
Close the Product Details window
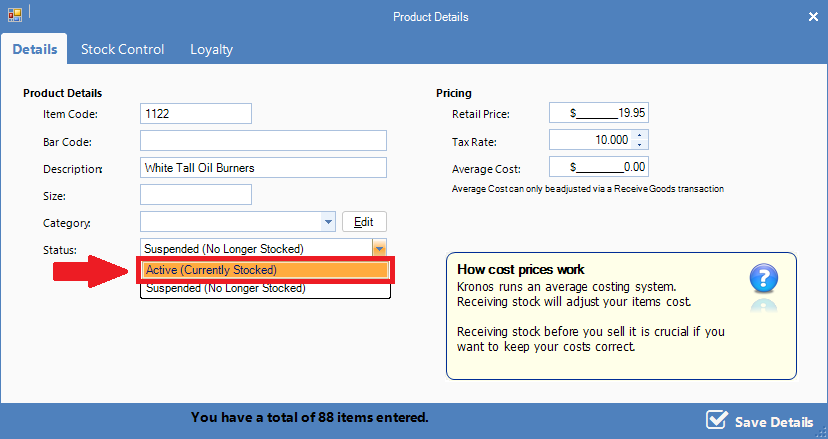pyautogui.click(x=812, y=16)
